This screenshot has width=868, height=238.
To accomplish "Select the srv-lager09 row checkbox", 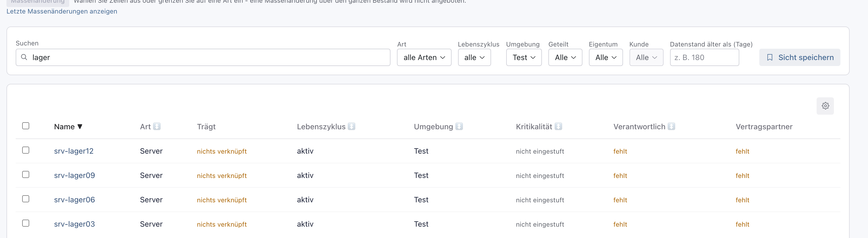I will [26, 174].
